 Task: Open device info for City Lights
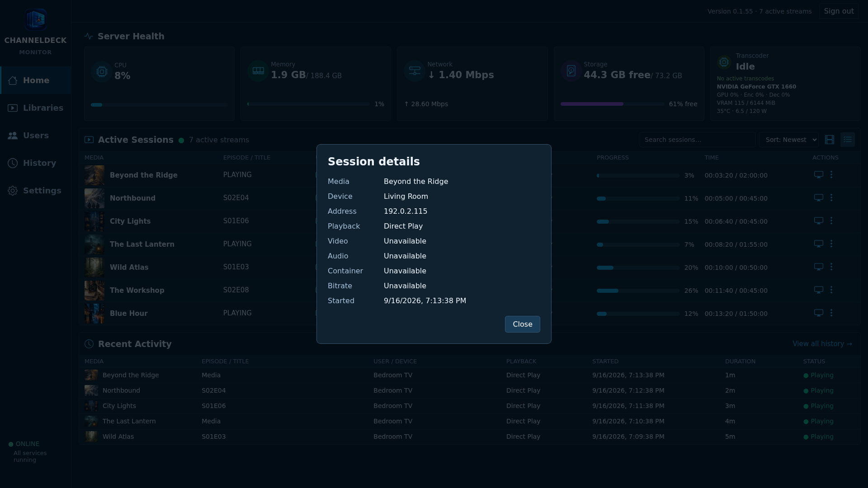818,221
